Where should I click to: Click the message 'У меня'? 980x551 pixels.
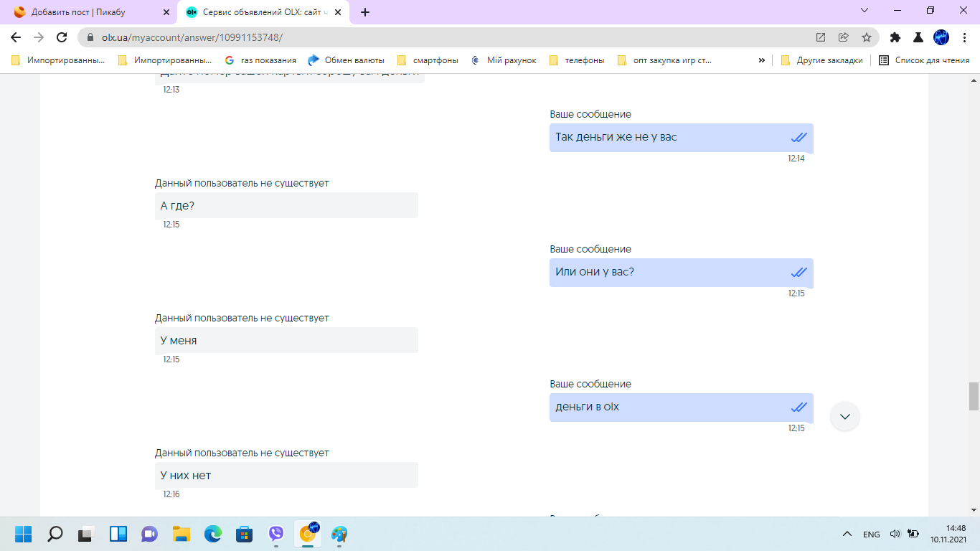point(286,340)
